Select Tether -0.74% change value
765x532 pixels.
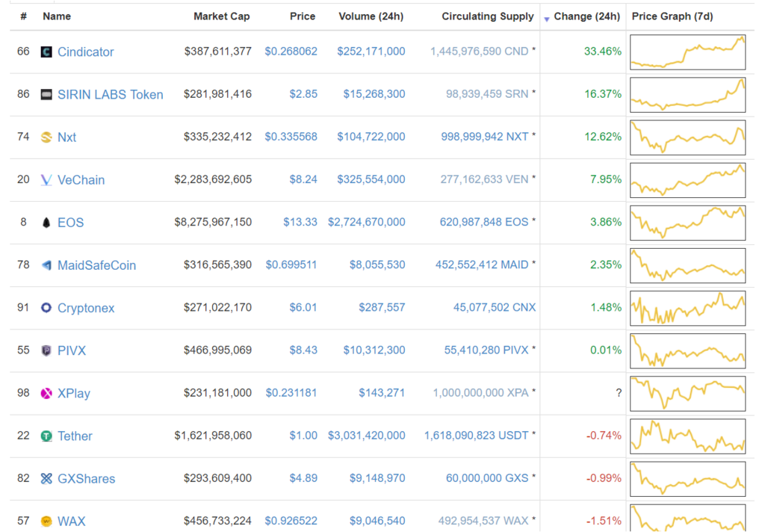coord(604,436)
